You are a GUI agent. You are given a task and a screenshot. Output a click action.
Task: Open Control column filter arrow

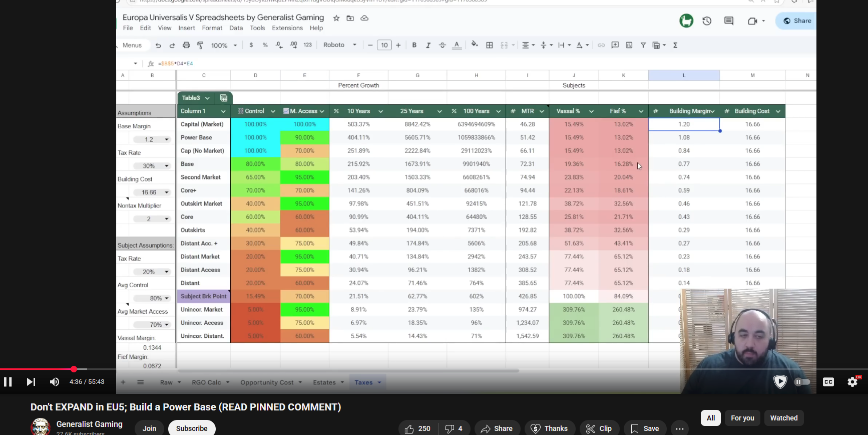click(x=273, y=111)
